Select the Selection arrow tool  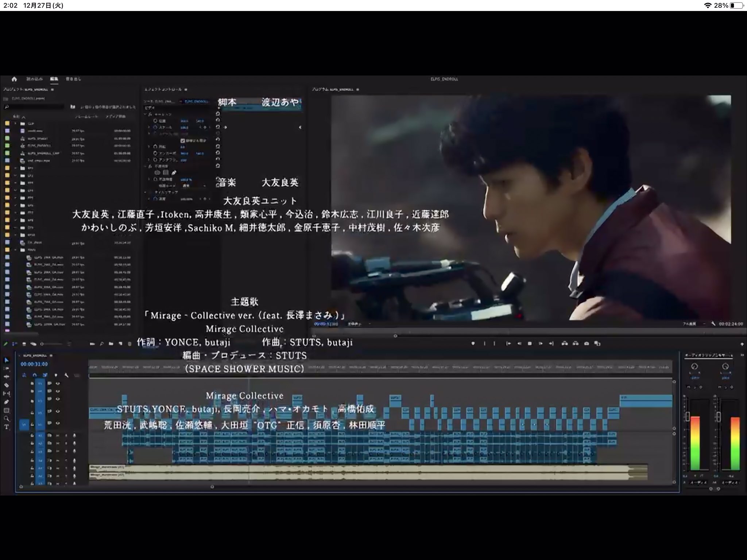pos(7,360)
